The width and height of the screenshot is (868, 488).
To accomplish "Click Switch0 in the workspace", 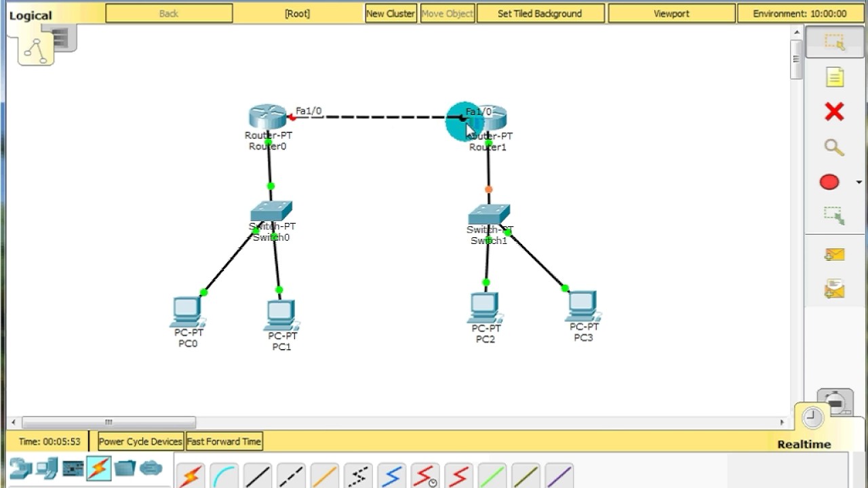I will tap(271, 211).
